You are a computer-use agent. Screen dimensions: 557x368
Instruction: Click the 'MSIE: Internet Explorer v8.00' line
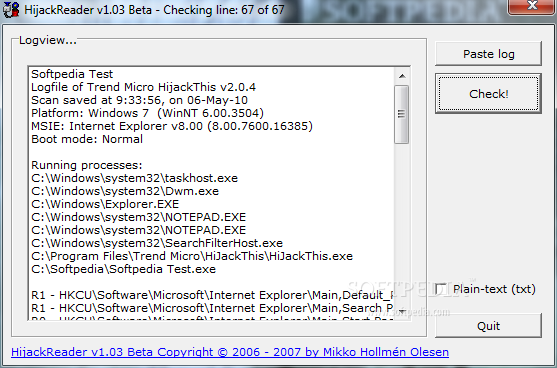coord(172,126)
